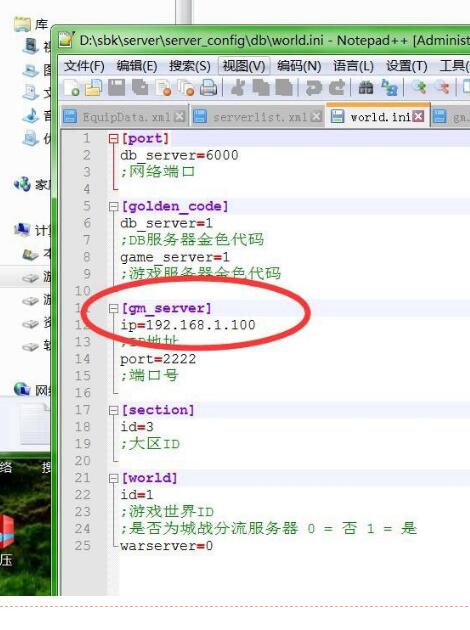Viewport: 470px width, 630px height.
Task: Click the line "db_server=6000"
Action: [179, 155]
